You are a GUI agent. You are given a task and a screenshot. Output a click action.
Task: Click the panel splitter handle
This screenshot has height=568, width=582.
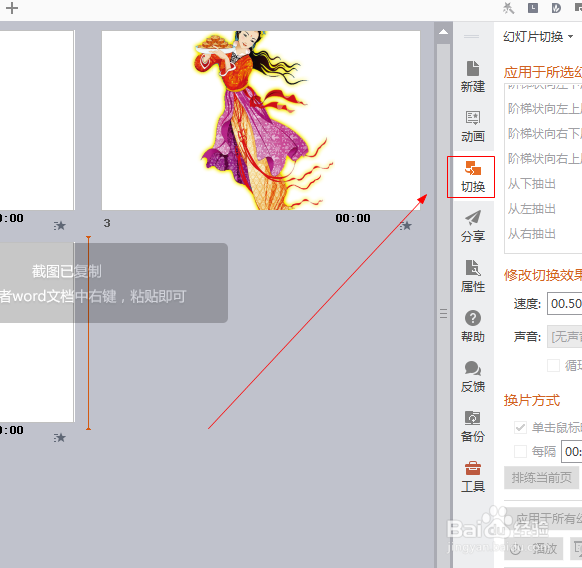click(443, 313)
